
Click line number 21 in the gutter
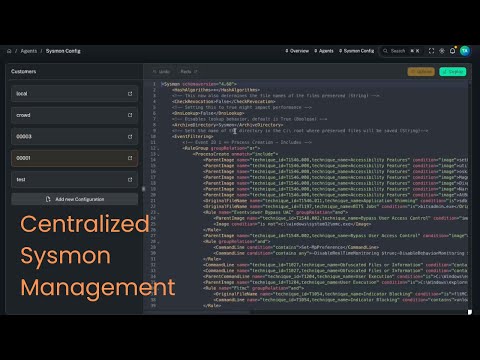click(153, 201)
